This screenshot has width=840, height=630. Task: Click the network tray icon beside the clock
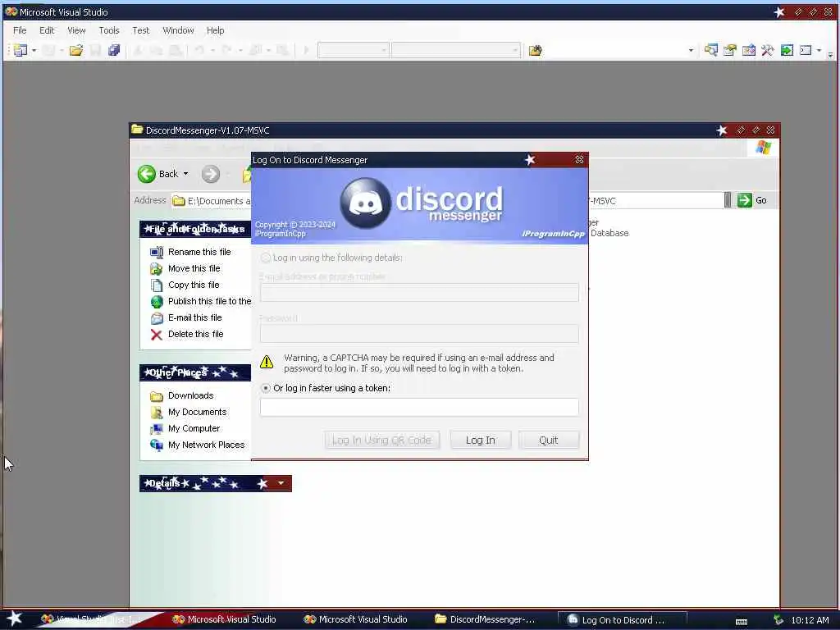click(x=778, y=620)
